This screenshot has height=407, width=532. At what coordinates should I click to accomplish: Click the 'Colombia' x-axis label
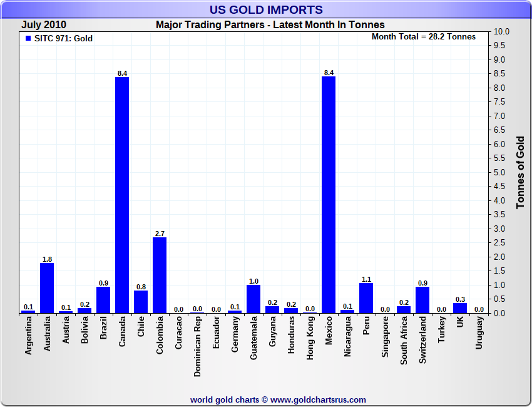(160, 336)
